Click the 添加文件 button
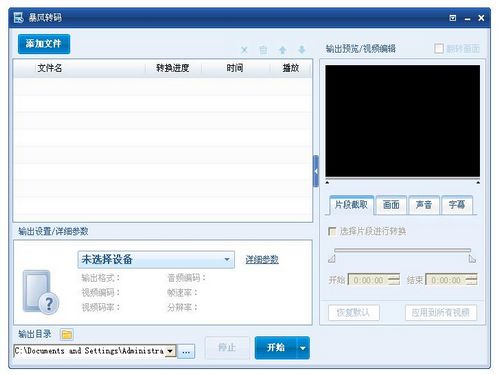 (44, 44)
